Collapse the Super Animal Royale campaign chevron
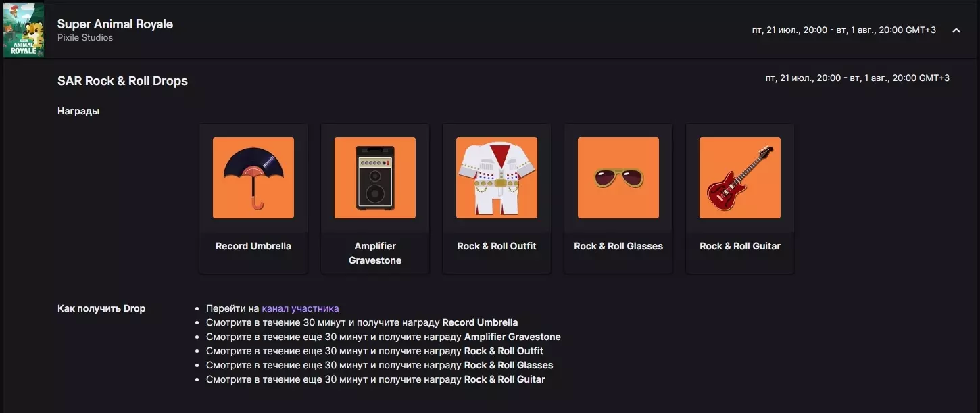Image resolution: width=980 pixels, height=413 pixels. 956,30
